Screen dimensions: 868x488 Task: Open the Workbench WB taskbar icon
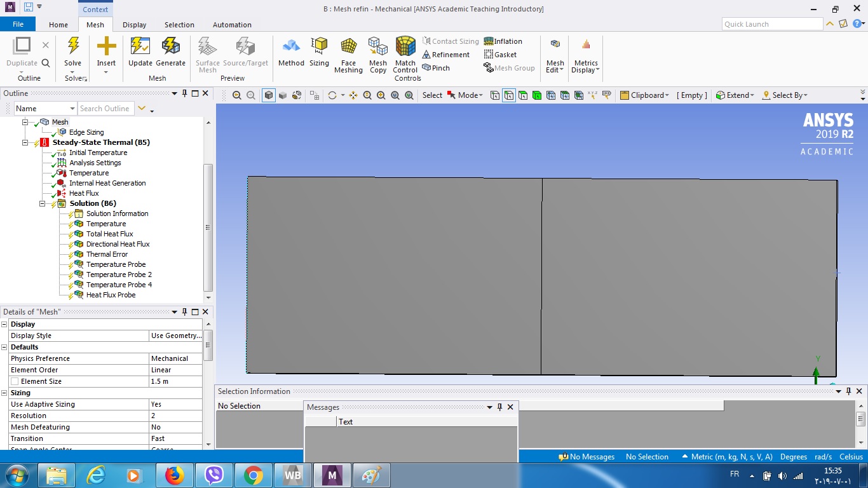[x=293, y=475]
